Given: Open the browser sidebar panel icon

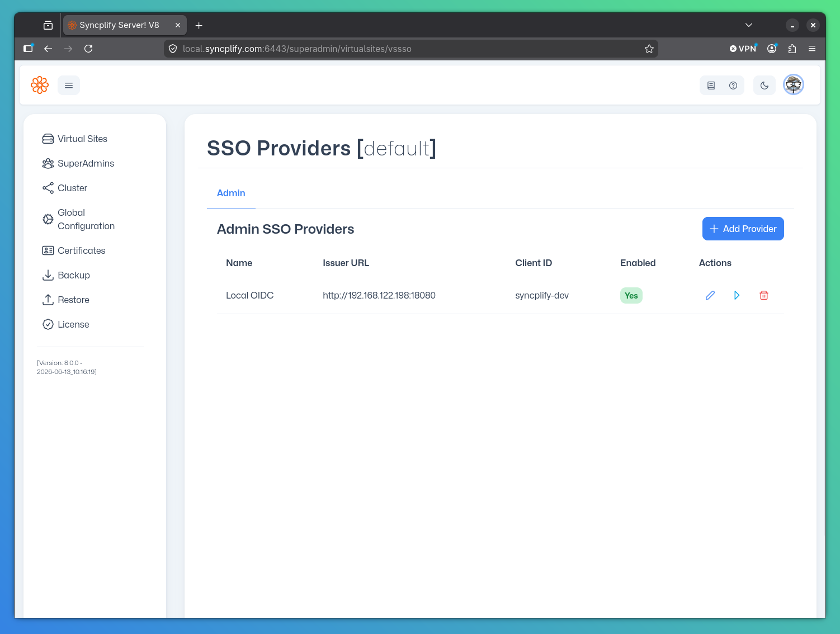Looking at the screenshot, I should coord(28,49).
